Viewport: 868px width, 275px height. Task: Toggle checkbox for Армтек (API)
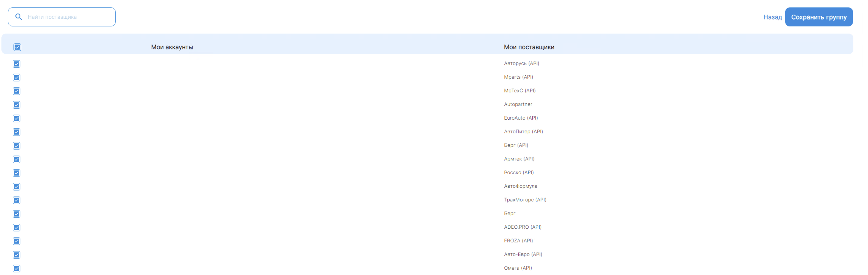16,159
